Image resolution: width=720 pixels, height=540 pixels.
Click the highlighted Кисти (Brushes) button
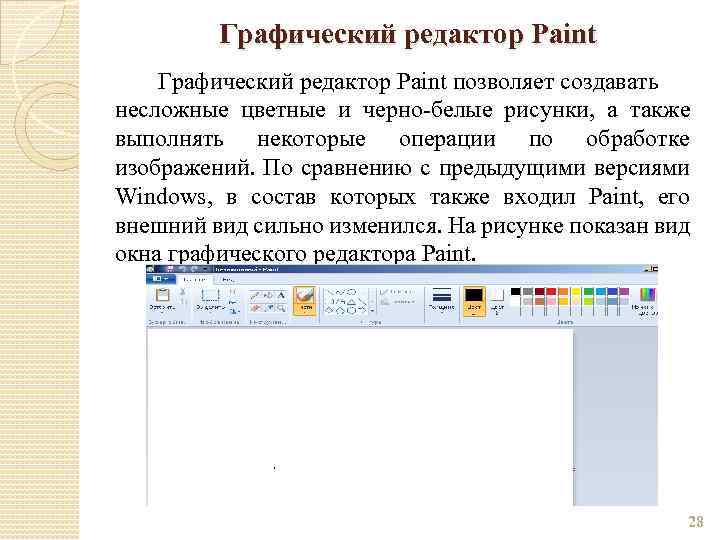click(x=305, y=301)
